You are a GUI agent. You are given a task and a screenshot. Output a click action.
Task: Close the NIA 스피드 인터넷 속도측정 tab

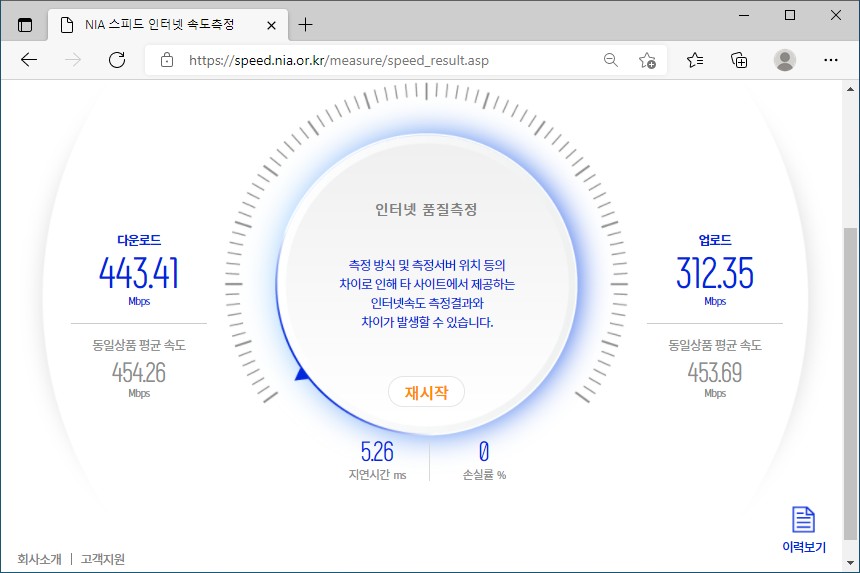271,25
